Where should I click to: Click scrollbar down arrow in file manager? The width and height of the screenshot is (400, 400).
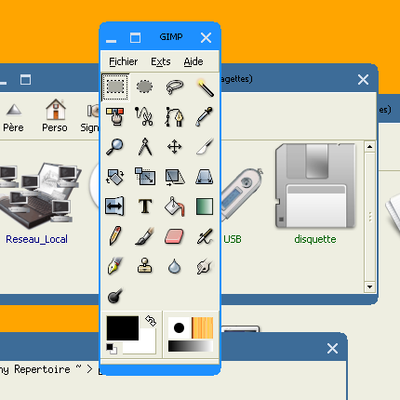[x=369, y=287]
